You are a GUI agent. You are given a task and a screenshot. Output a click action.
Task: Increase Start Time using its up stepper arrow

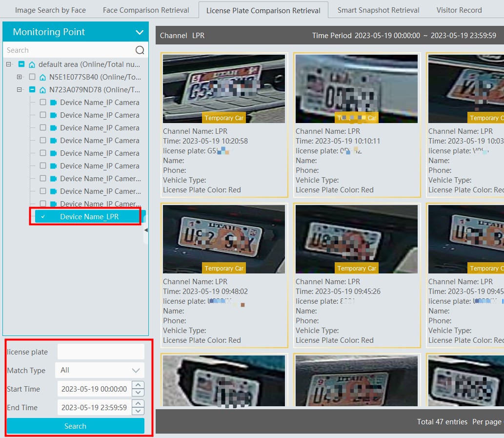tap(138, 386)
